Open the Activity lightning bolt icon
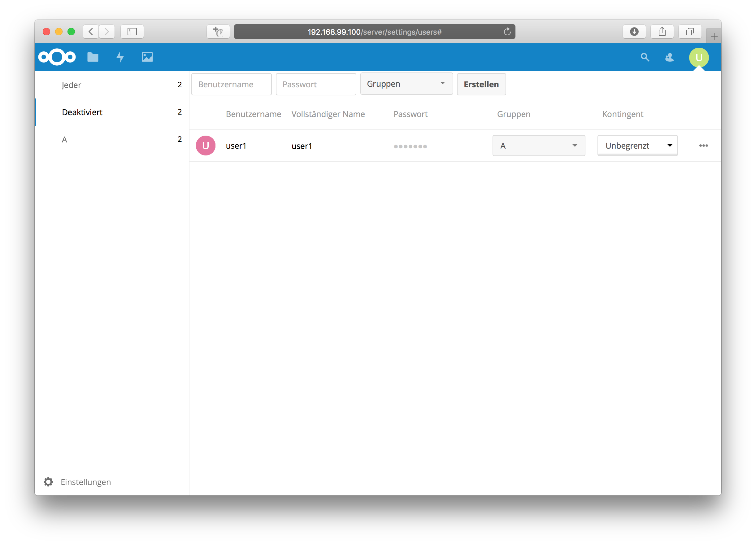 (120, 57)
